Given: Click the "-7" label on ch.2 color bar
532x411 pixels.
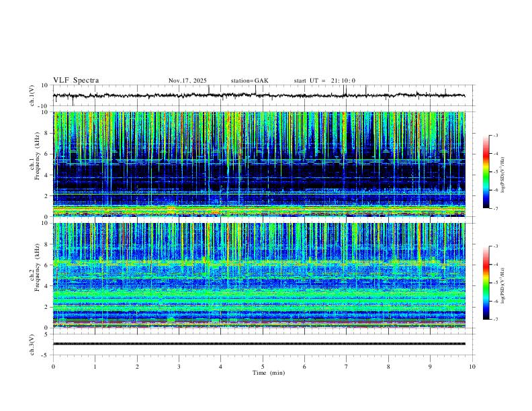Looking at the screenshot, I should (495, 320).
